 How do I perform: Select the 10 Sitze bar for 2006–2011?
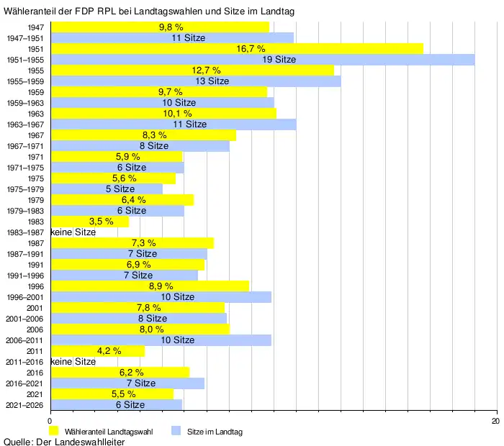[x=161, y=340]
